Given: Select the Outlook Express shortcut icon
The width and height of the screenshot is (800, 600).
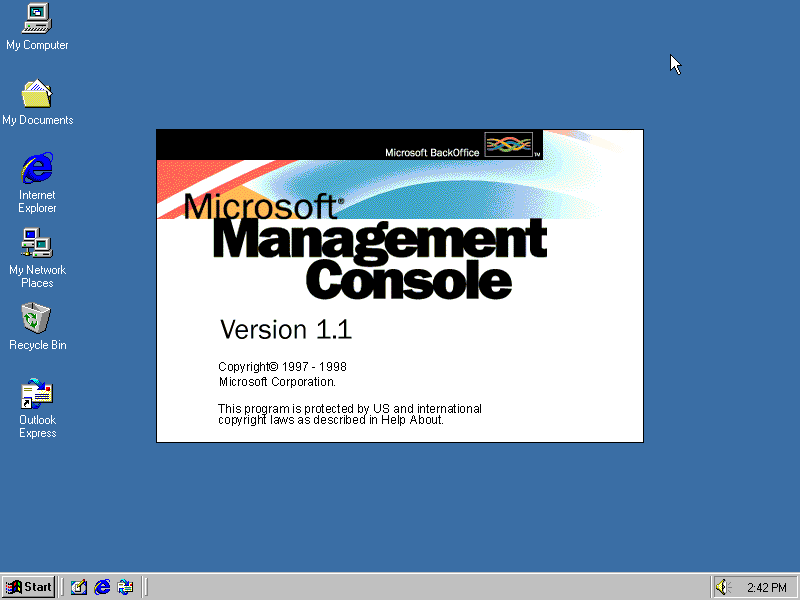Looking at the screenshot, I should pyautogui.click(x=37, y=393).
